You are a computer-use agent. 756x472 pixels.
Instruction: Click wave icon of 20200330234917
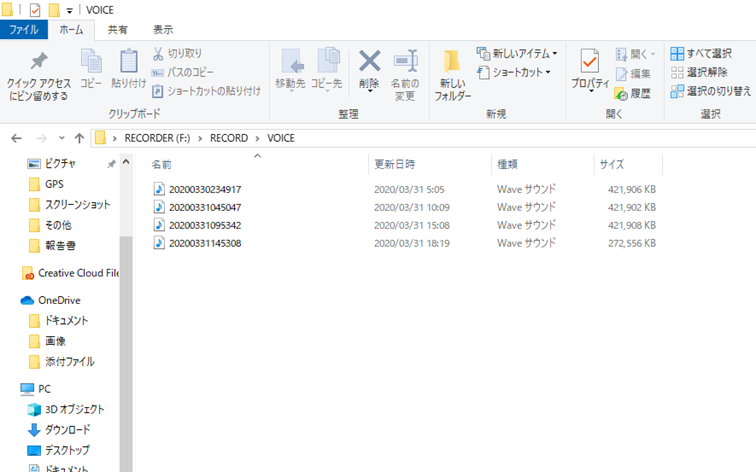pos(159,189)
